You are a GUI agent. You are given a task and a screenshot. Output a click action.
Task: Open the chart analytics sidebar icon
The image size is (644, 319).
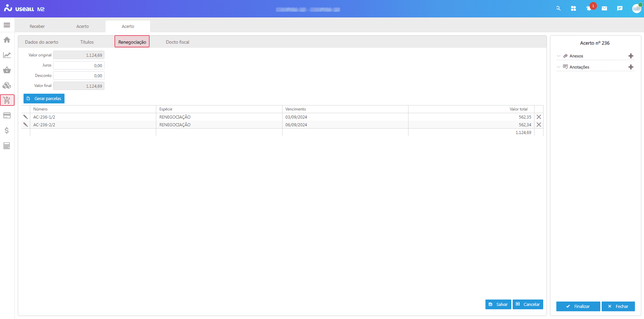[x=7, y=55]
